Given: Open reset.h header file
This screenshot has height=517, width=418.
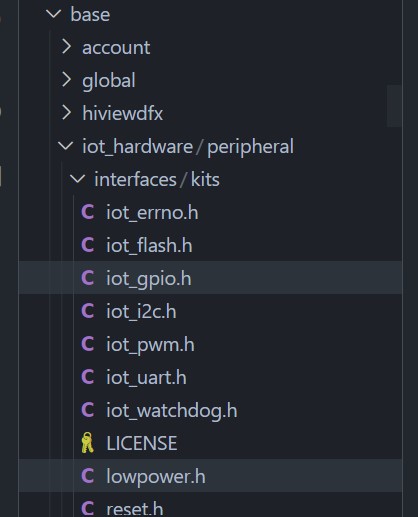Looking at the screenshot, I should click(210, 505).
